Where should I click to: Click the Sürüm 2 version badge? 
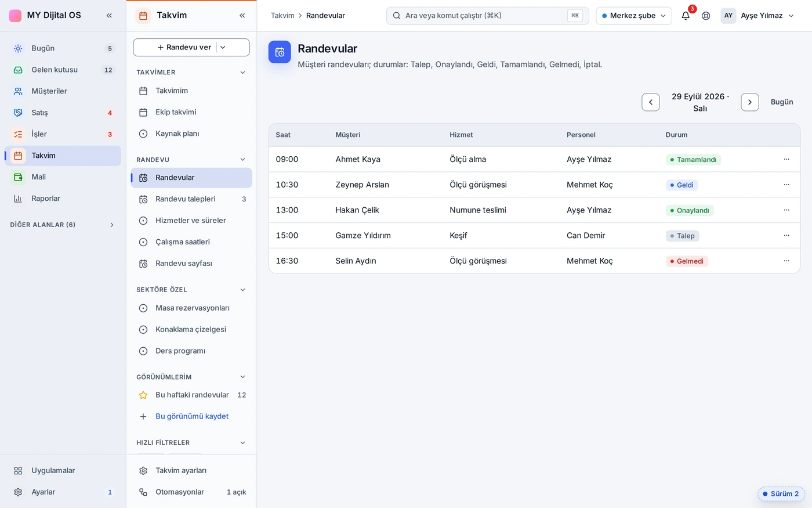coord(781,494)
